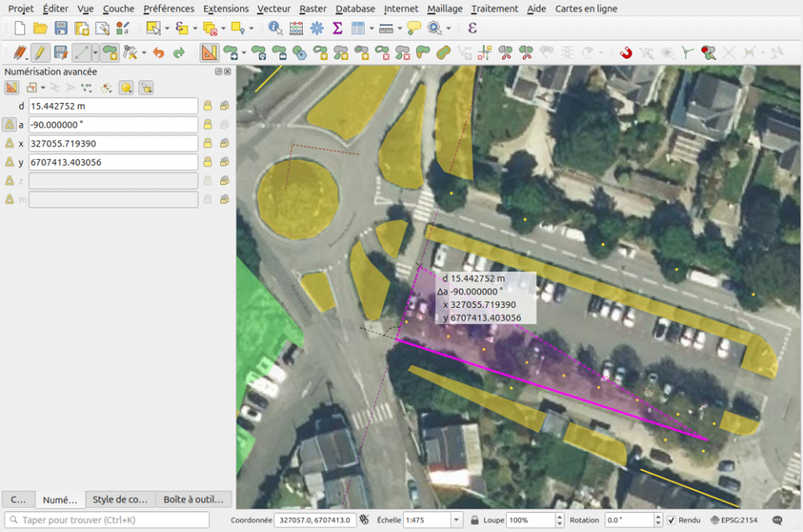Viewport: 803px width, 532px height.
Task: Click the Coordonnée input field
Action: point(316,519)
